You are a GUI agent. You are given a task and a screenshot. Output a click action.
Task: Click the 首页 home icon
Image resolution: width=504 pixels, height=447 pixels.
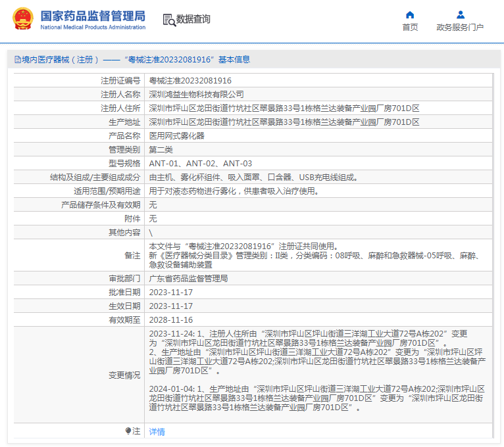click(x=410, y=14)
